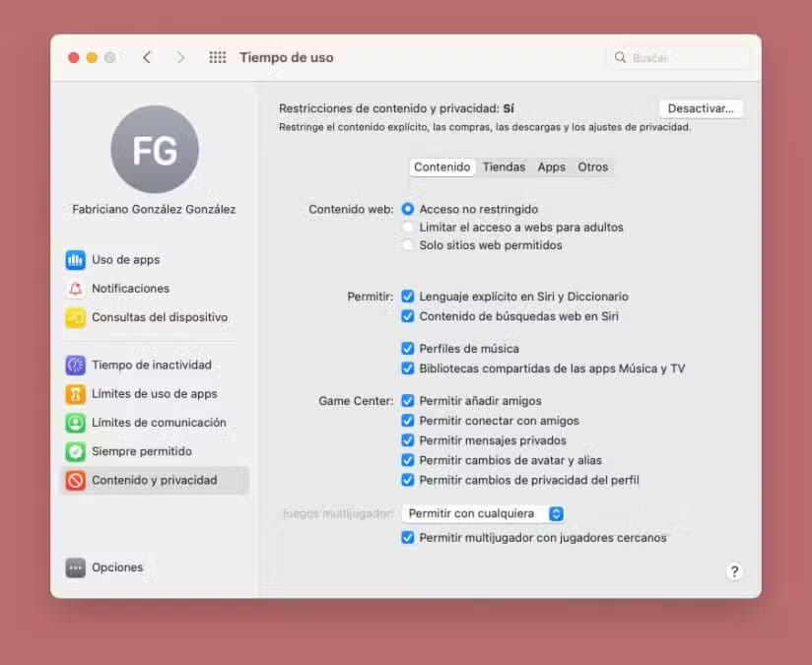This screenshot has width=812, height=665.
Task: Switch to the Apps tab
Action: [552, 167]
